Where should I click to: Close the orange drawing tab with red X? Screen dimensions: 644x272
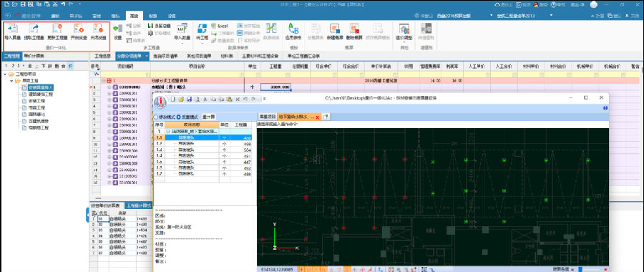click(x=317, y=117)
